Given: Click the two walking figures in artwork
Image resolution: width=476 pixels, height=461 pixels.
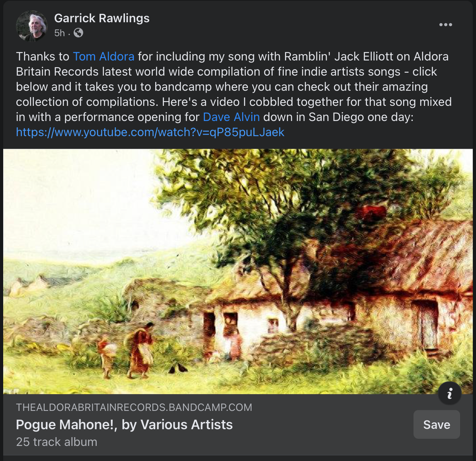Looking at the screenshot, I should pos(127,351).
